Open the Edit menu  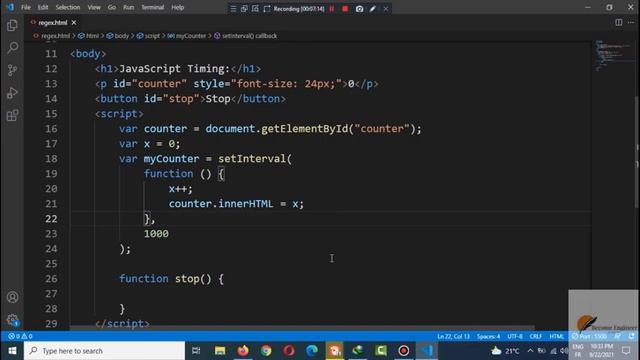pyautogui.click(x=43, y=7)
